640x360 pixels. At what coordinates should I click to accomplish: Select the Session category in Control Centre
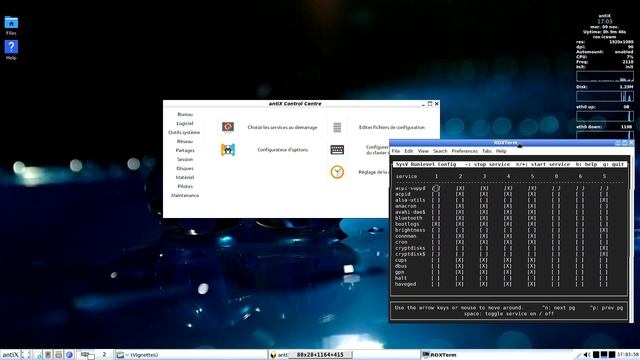click(x=185, y=159)
